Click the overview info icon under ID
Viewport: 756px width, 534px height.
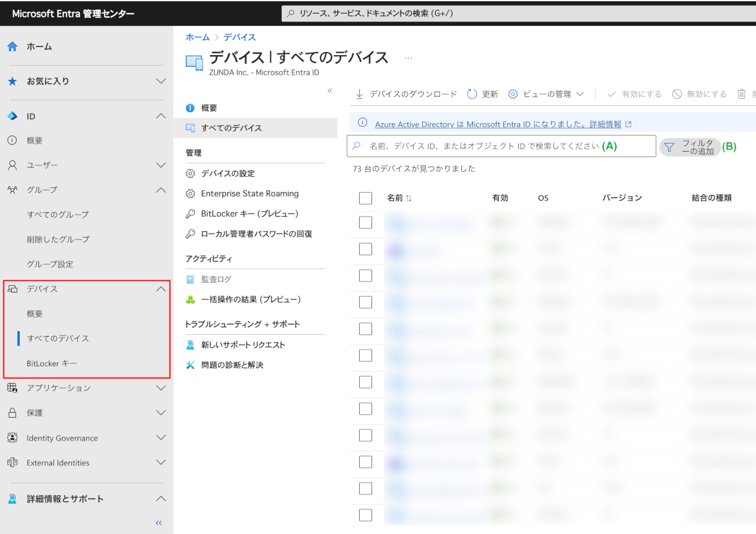(x=12, y=140)
